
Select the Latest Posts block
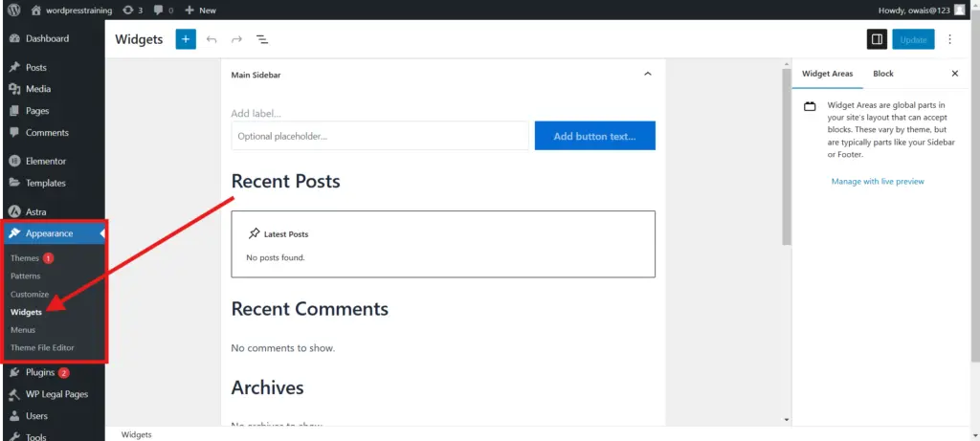[443, 244]
